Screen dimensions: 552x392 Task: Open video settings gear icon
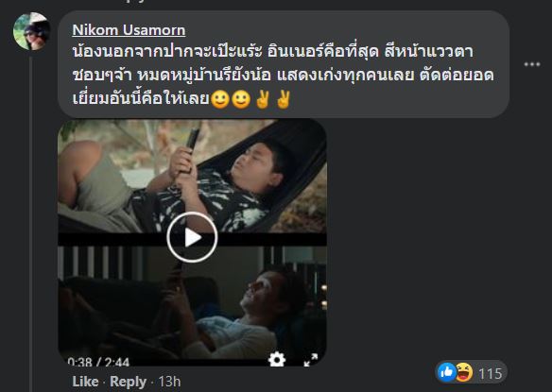coord(277,359)
